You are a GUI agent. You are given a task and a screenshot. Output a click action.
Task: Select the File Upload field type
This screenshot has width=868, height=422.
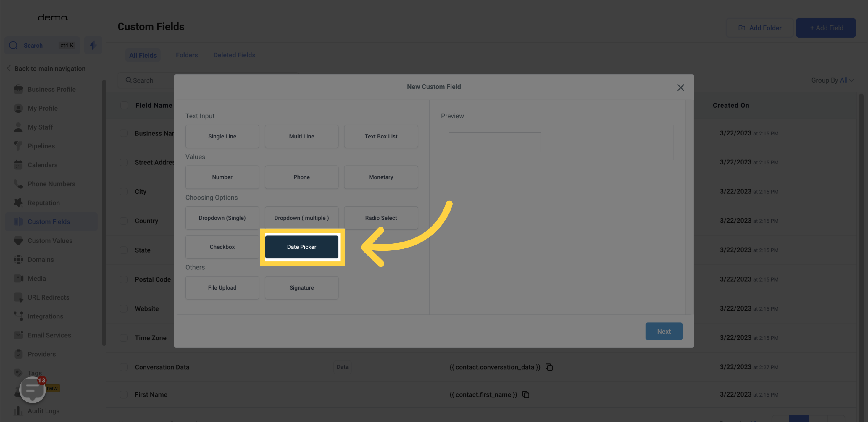pos(222,288)
